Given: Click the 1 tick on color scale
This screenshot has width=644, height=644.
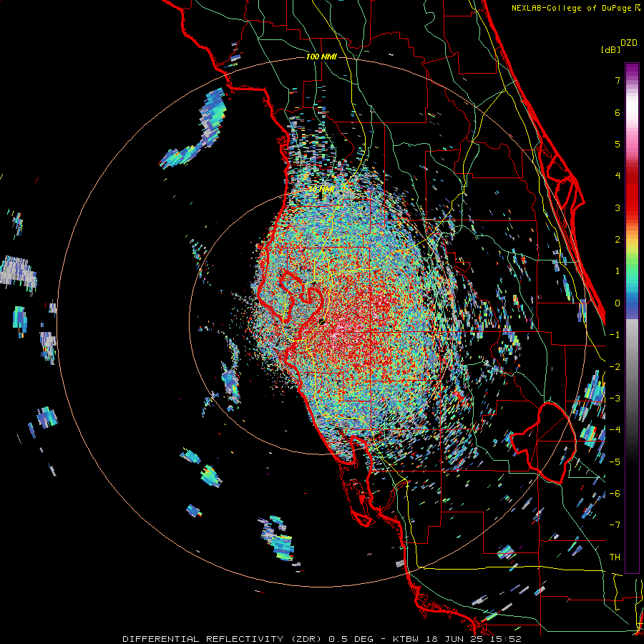Looking at the screenshot, I should tap(618, 271).
